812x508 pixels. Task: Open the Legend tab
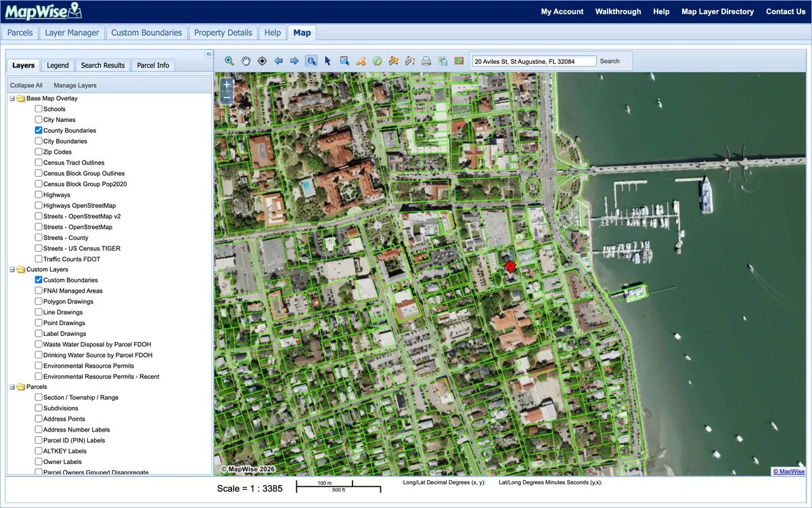click(58, 65)
